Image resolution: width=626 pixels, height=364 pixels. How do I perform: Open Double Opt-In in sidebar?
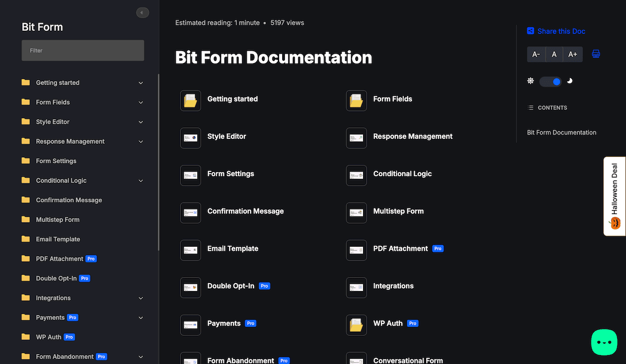pos(56,278)
